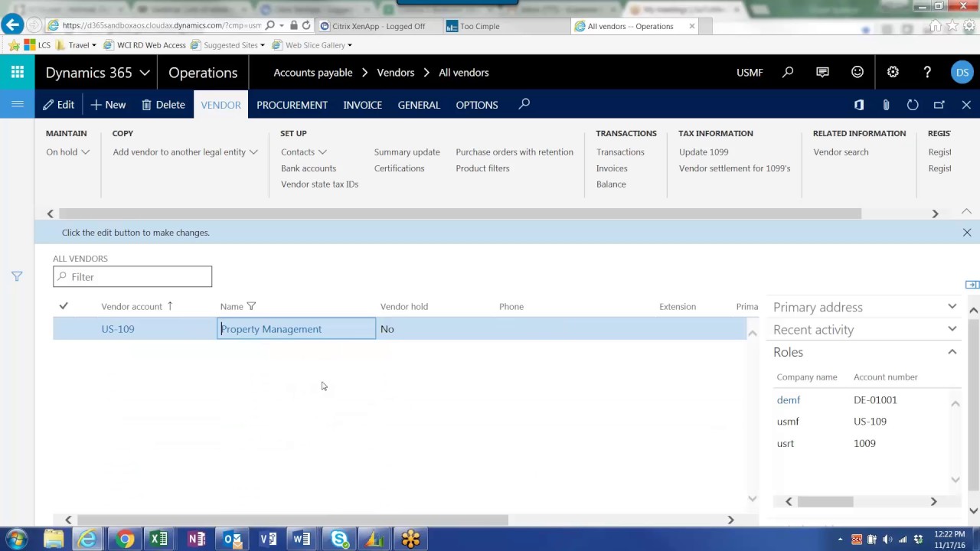Show the filter pane funnel icon
The height and width of the screenshot is (551, 980).
click(x=17, y=276)
